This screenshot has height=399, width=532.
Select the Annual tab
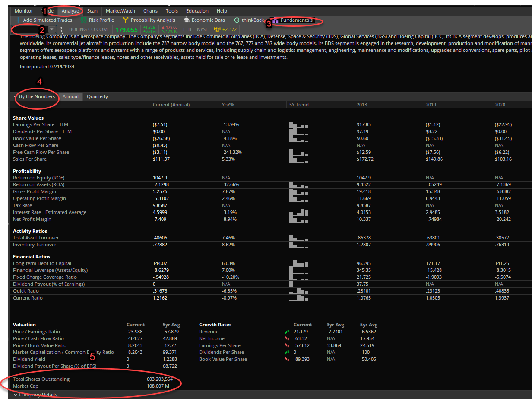[x=70, y=97]
